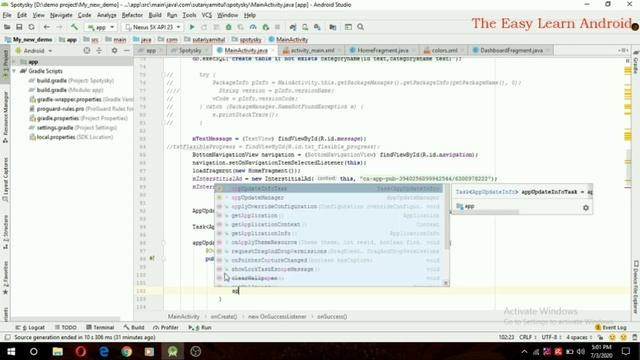Open Cortana search circle on taskbar
Viewport: 640px width, 360px height.
point(33,351)
